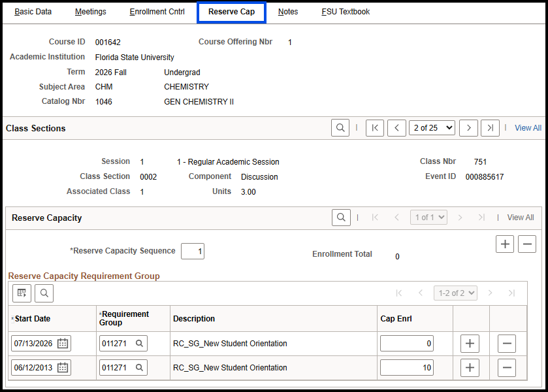The width and height of the screenshot is (548, 392).
Task: Click Requirement Group grid previous arrow
Action: tap(421, 293)
